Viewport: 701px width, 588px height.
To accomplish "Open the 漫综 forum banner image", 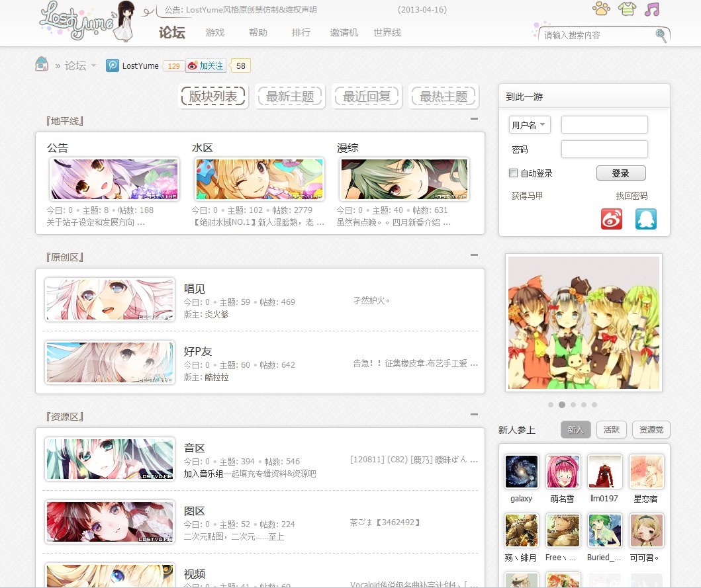I will 404,180.
